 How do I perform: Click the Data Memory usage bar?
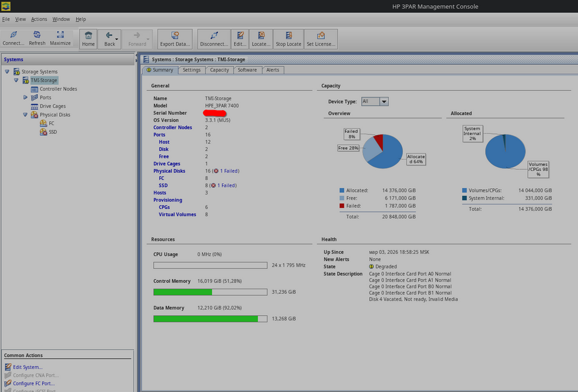coord(210,319)
